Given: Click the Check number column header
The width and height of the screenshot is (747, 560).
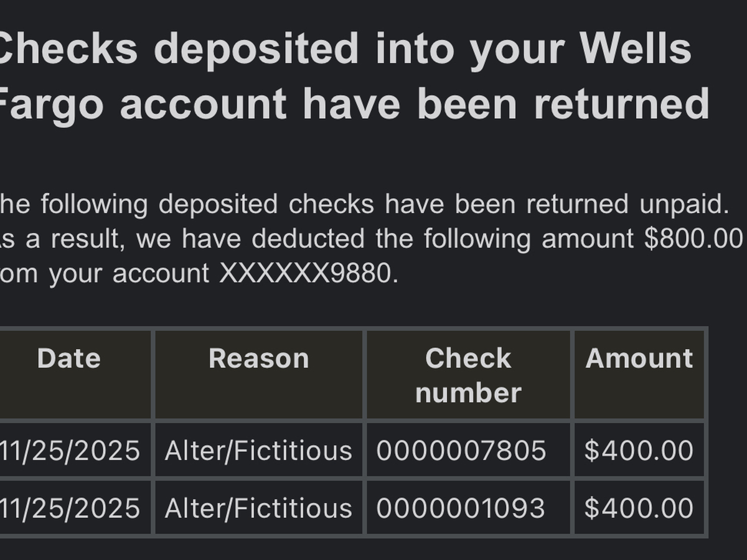Looking at the screenshot, I should (x=468, y=375).
